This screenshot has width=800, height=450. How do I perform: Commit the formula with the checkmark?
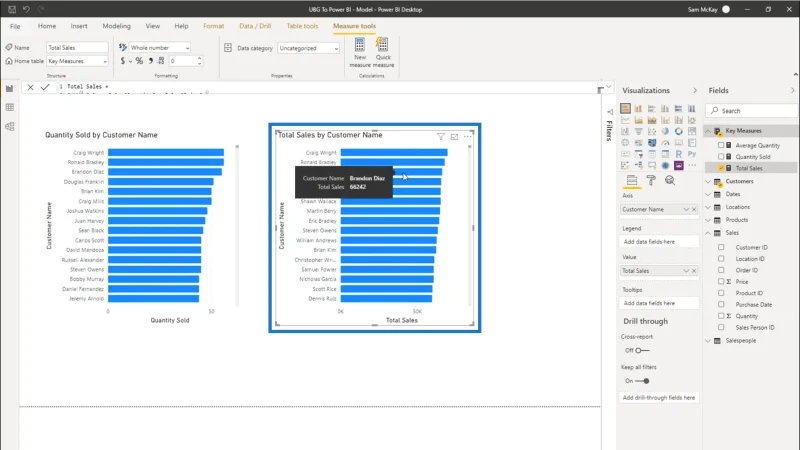click(x=45, y=87)
